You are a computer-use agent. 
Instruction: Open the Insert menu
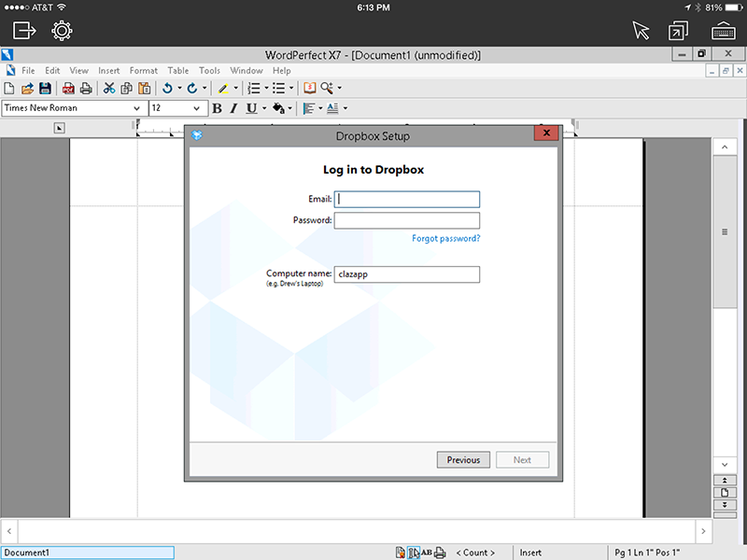(x=109, y=71)
